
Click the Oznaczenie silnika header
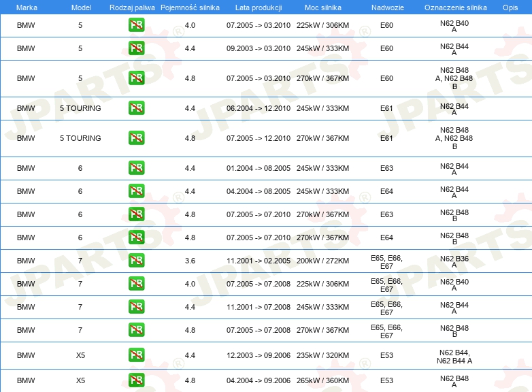point(455,7)
